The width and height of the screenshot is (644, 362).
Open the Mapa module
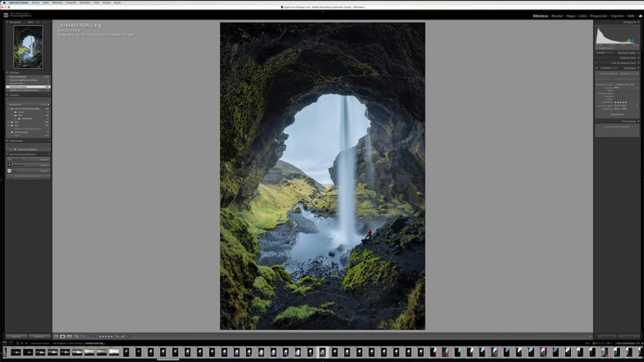(x=571, y=16)
